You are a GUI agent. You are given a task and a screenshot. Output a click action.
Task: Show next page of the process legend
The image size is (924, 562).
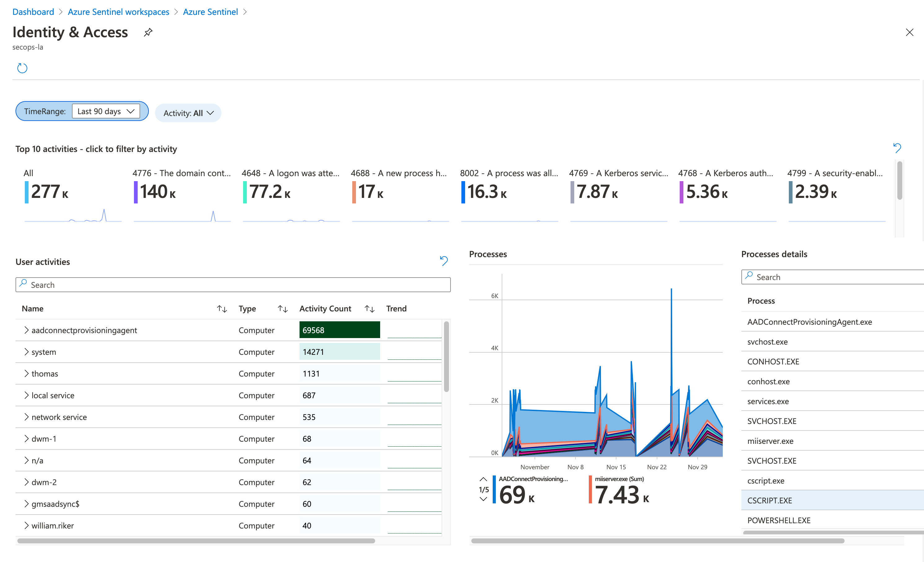point(483,499)
